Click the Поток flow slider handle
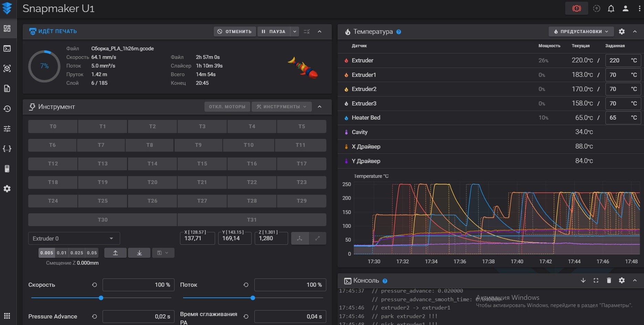The width and height of the screenshot is (644, 325). pos(253,298)
